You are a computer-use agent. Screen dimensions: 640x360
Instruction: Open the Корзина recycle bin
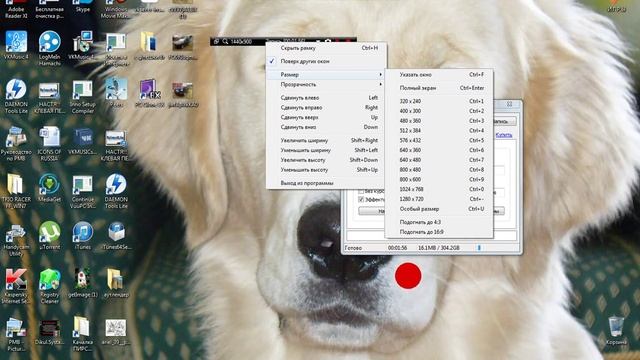pos(616,331)
